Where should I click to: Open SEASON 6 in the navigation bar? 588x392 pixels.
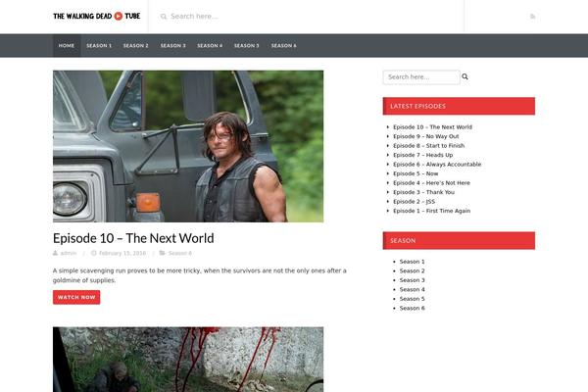(x=284, y=46)
